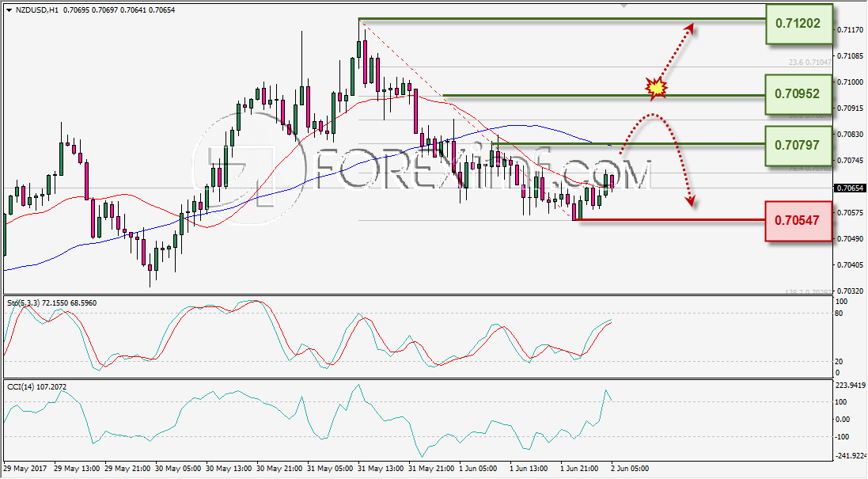
Task: Select the NZDUSD,H1 symbol title text
Action: (37, 10)
